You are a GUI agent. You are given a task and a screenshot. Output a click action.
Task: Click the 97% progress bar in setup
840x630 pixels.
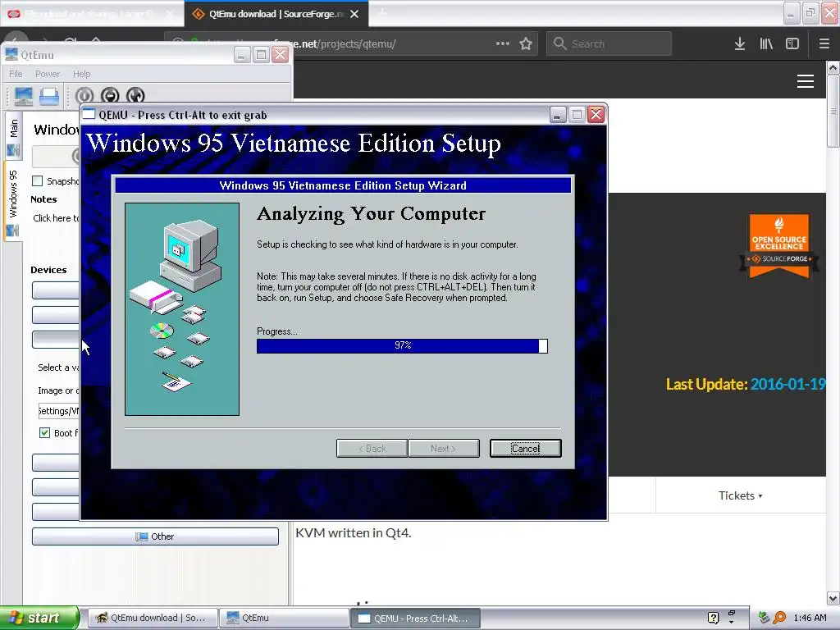(402, 345)
